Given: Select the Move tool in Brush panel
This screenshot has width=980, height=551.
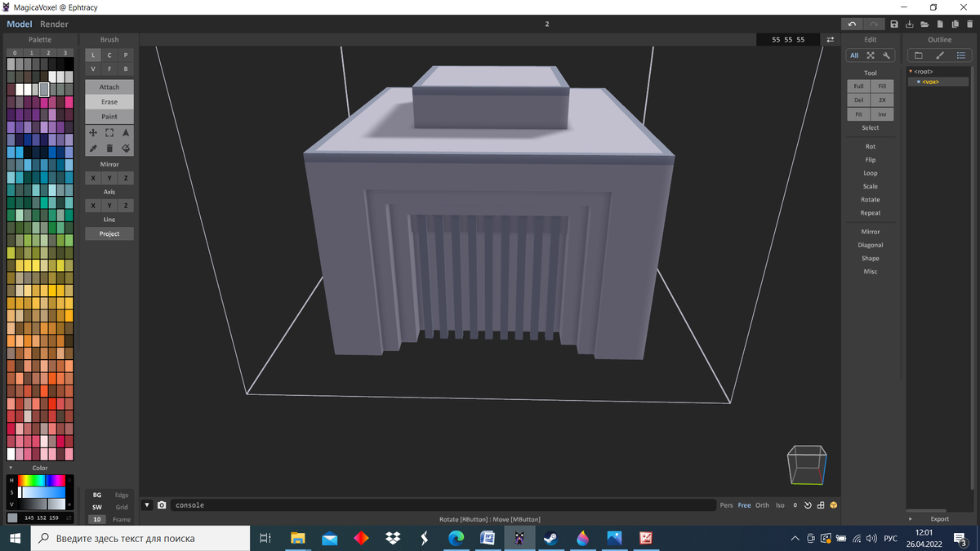Looking at the screenshot, I should tap(93, 132).
